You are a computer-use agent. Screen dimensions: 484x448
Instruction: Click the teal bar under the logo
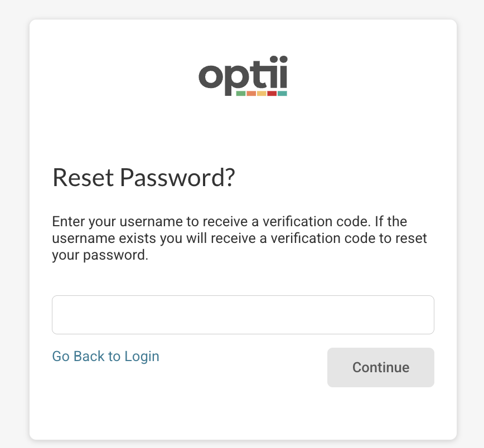282,94
